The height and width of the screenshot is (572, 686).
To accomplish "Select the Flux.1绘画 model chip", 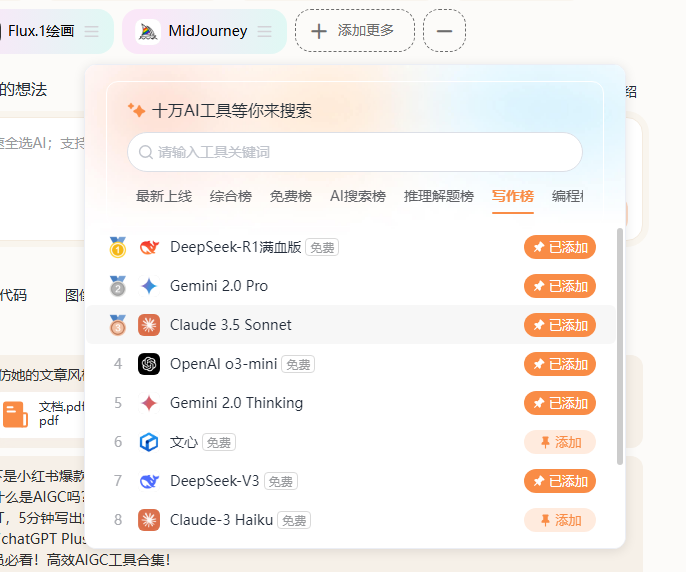I will [x=55, y=32].
